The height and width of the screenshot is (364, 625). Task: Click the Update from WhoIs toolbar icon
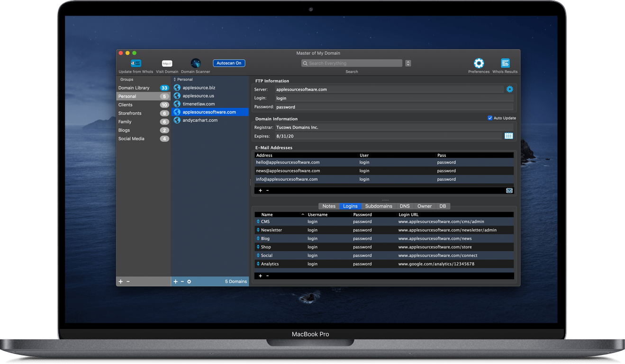tap(136, 63)
